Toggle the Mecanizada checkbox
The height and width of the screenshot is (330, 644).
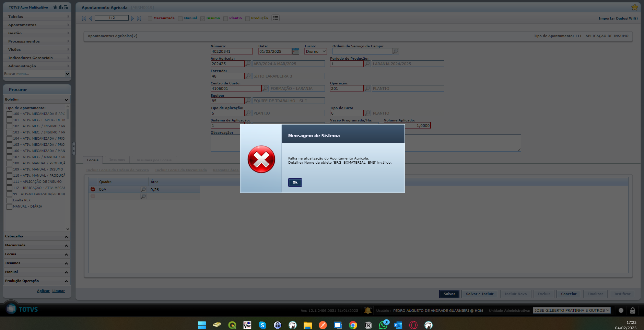point(150,19)
